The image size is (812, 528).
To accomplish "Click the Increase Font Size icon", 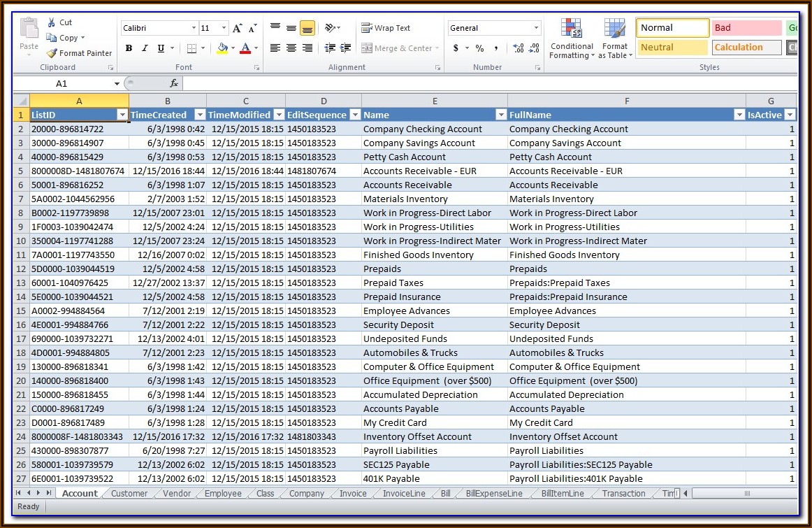I will tap(237, 29).
